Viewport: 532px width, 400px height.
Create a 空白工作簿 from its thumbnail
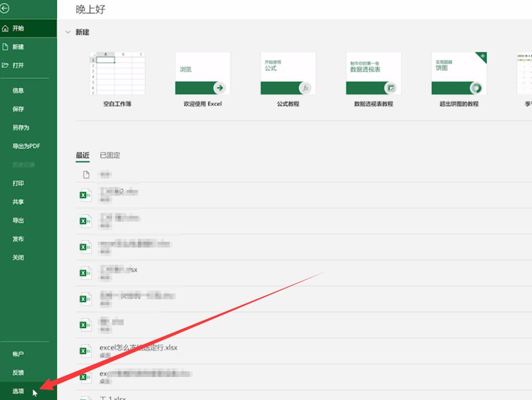point(117,73)
